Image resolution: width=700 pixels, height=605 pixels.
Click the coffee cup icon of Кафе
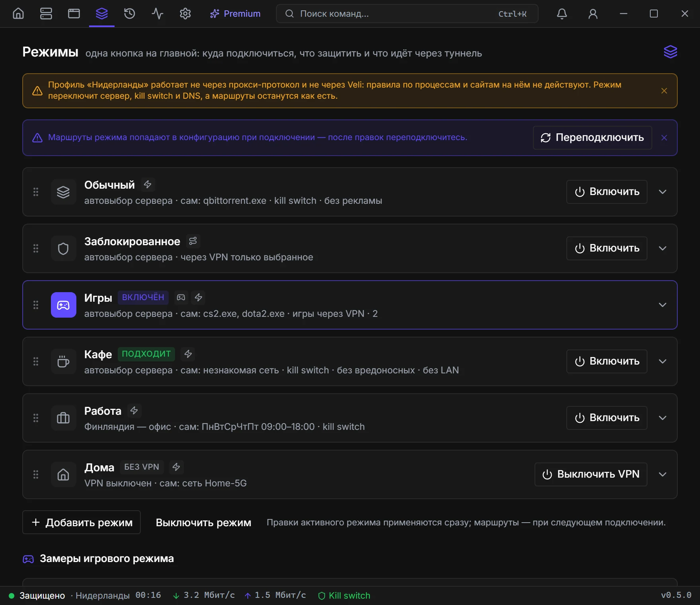click(x=64, y=361)
